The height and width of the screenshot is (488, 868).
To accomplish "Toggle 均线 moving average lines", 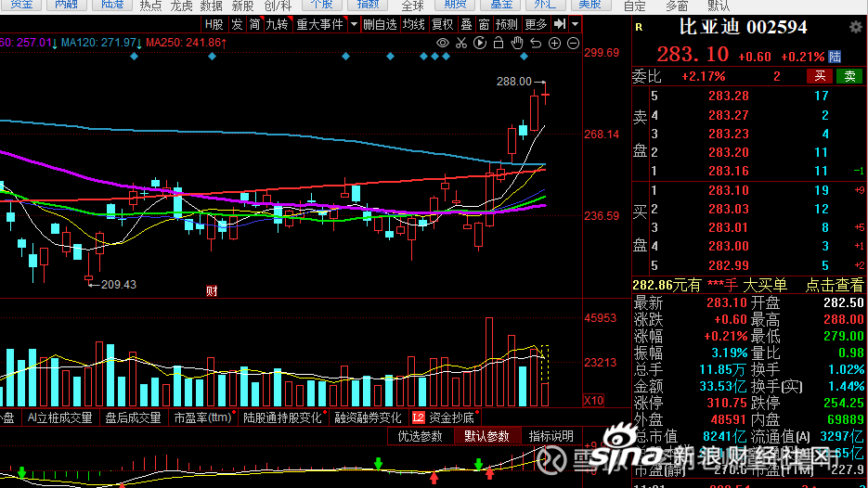I will click(x=413, y=24).
